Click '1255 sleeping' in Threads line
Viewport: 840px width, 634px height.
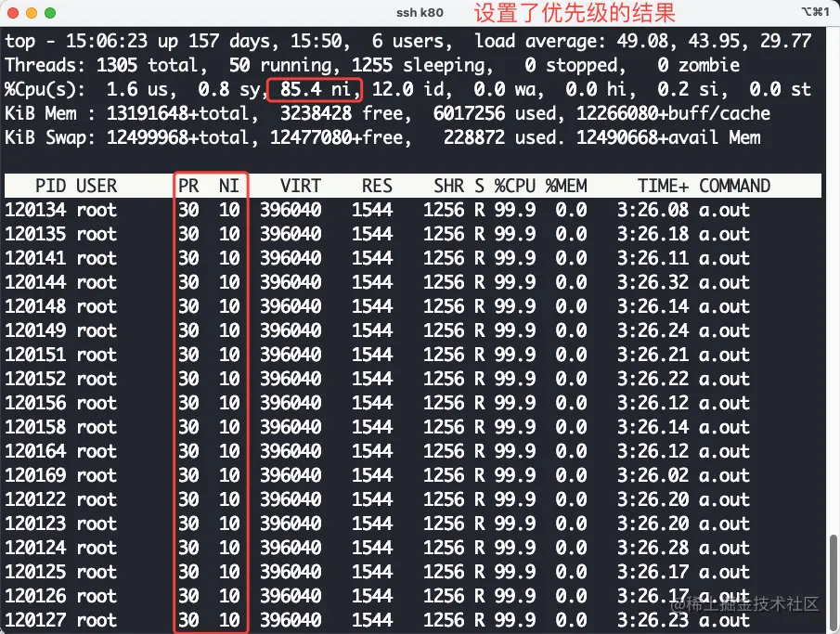pyautogui.click(x=418, y=65)
